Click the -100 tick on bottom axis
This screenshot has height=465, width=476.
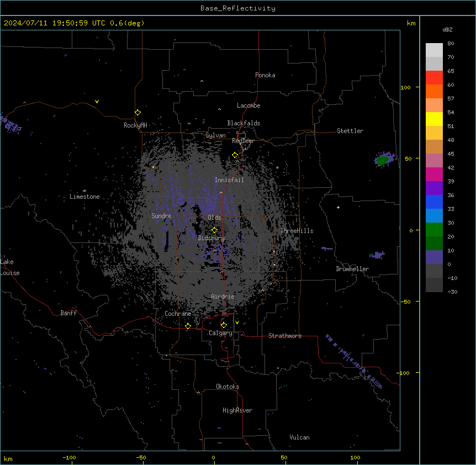pyautogui.click(x=70, y=458)
